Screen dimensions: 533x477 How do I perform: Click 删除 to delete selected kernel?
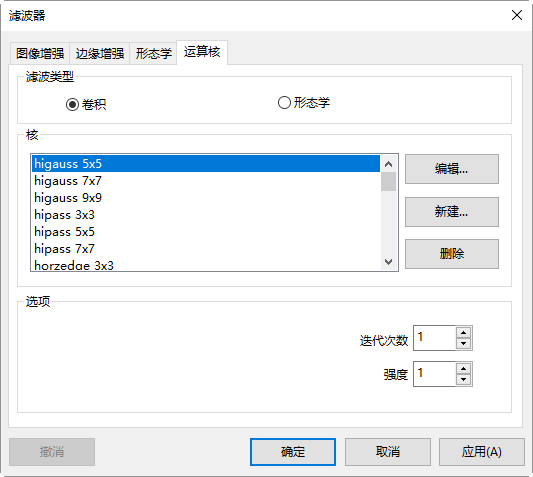tap(452, 254)
